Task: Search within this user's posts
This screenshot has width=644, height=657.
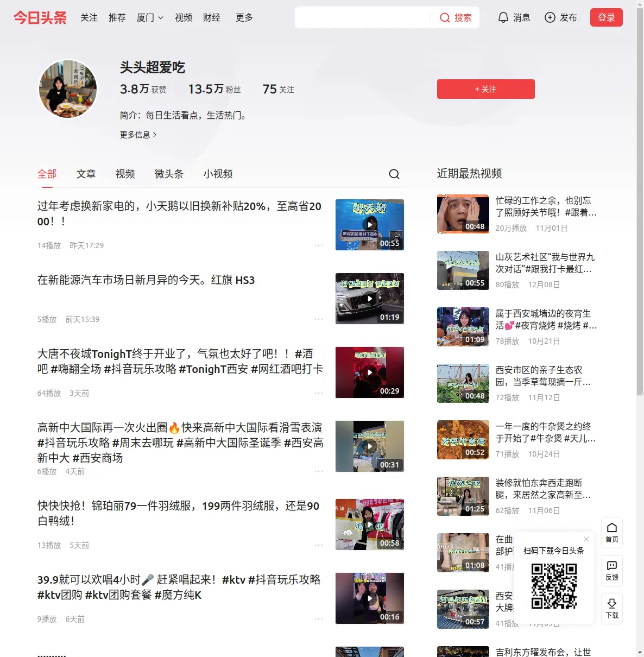Action: click(394, 174)
